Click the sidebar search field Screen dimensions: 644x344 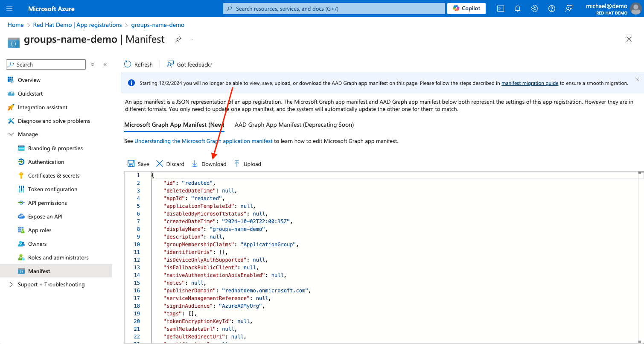click(46, 64)
